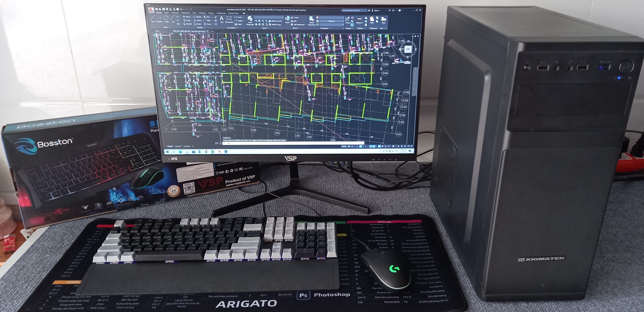Click Match Properties tool
The width and height of the screenshot is (644, 312).
[311, 21]
